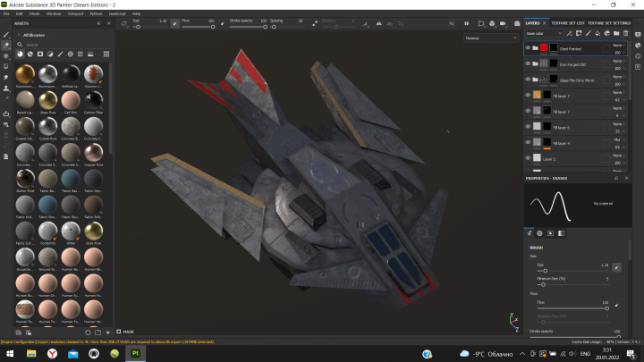Image resolution: width=644 pixels, height=362 pixels.
Task: Select the Polygon Fill tool
Action: (x=6, y=66)
